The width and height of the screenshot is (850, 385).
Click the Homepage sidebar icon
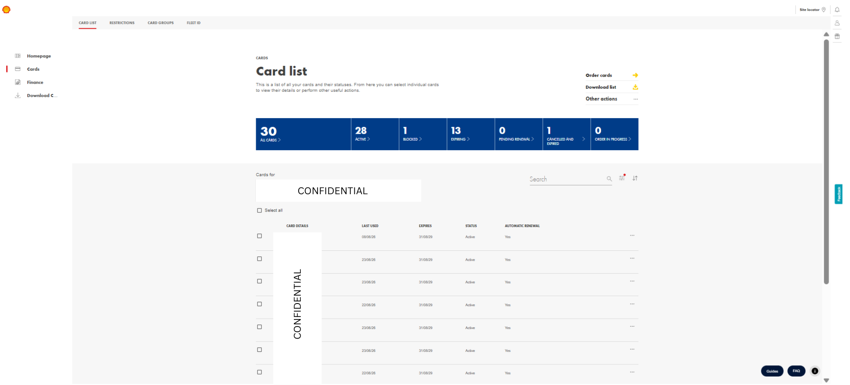click(17, 56)
